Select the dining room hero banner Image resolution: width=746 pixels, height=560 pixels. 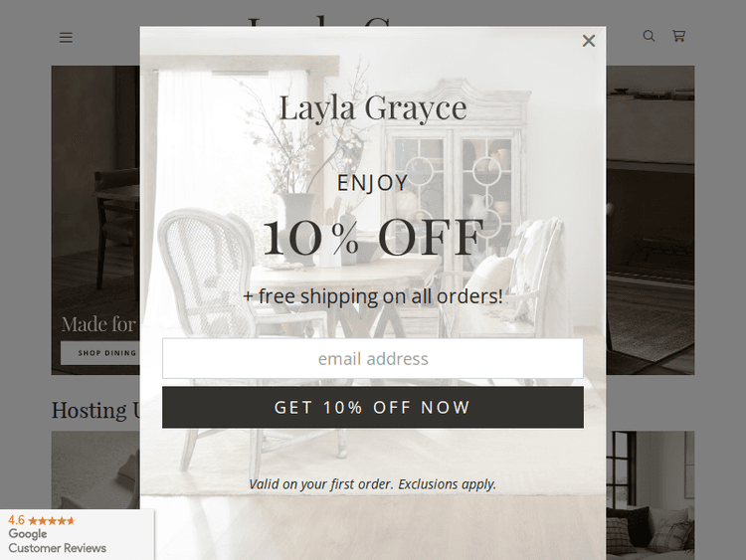[x=95, y=220]
